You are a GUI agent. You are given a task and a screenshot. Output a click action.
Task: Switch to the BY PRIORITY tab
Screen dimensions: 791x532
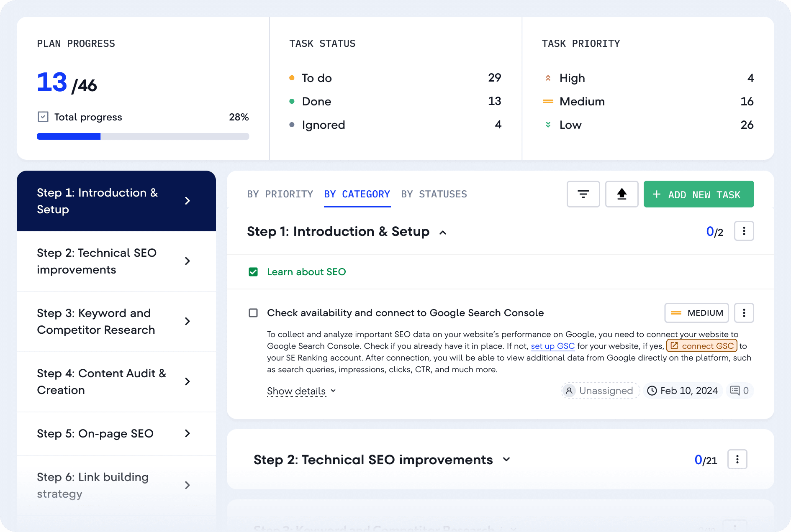coord(280,194)
